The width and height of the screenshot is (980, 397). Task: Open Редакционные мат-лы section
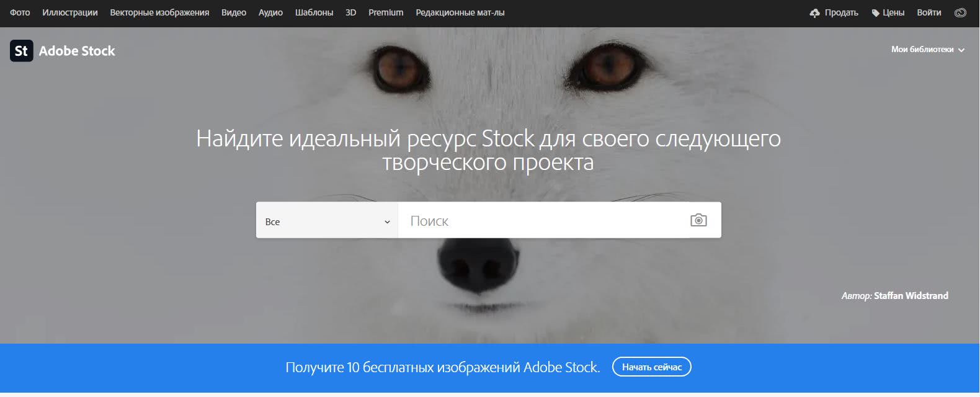pos(460,12)
